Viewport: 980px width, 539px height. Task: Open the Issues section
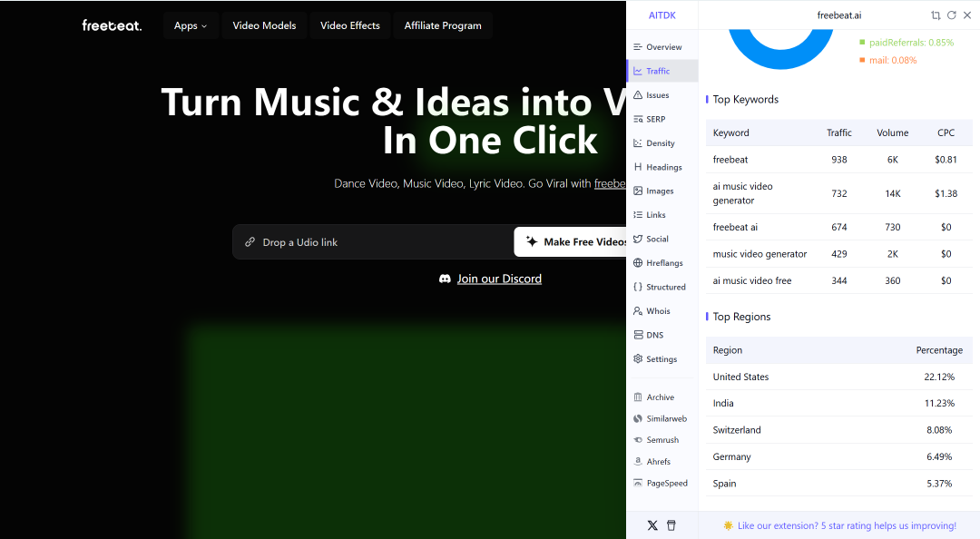coord(661,95)
